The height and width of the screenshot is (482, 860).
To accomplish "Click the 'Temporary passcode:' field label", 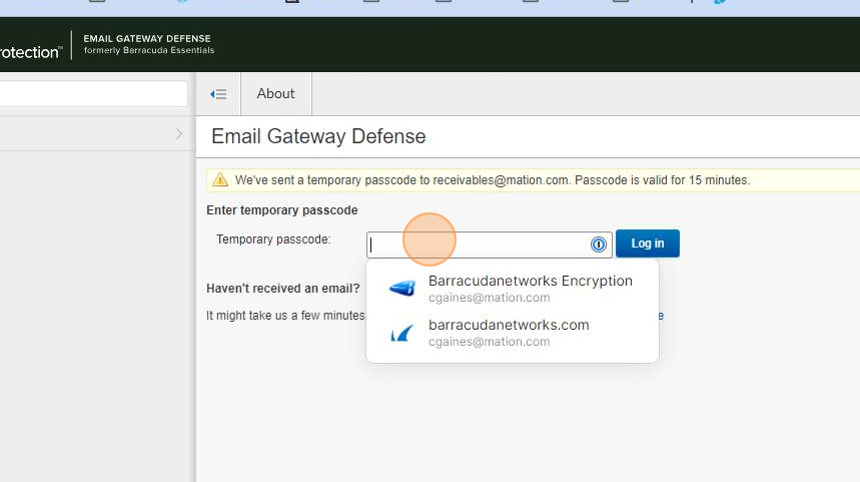I will pos(273,239).
